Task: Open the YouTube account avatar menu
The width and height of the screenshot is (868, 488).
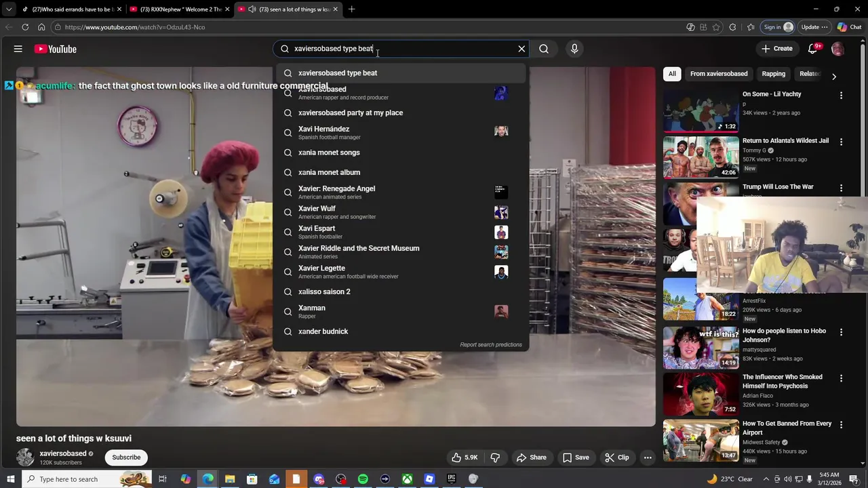Action: pos(837,49)
